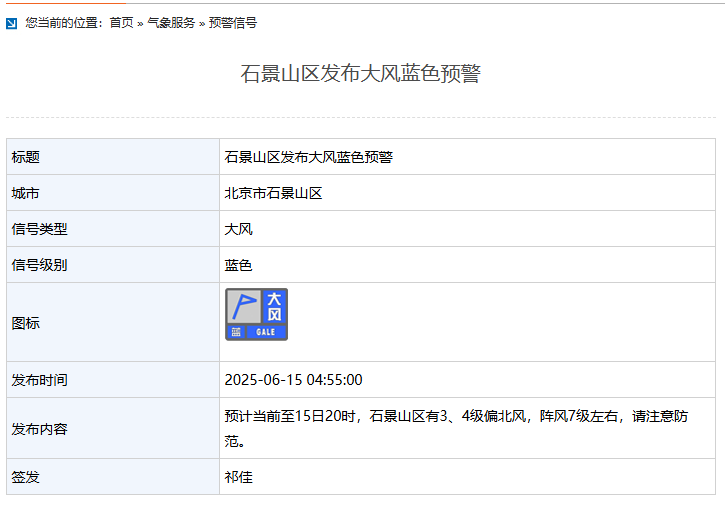This screenshot has height=509, width=725.
Task: Select the 信号级别 row label
Action: [40, 265]
